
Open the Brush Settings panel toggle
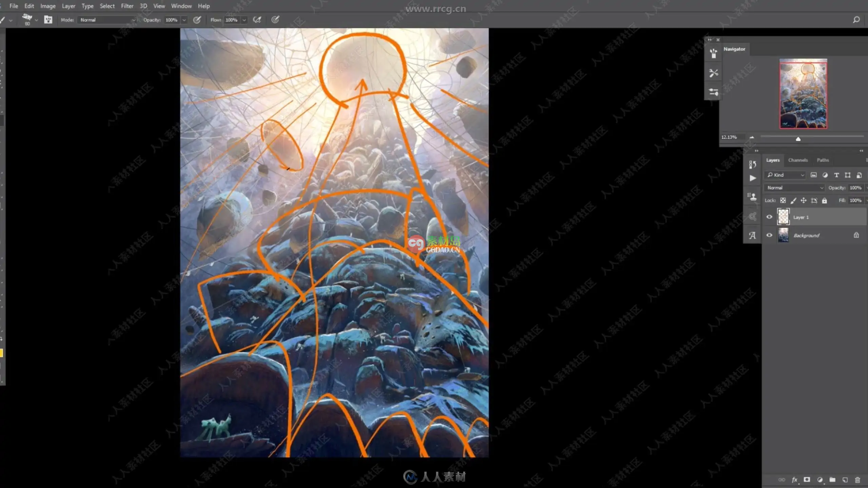click(48, 20)
